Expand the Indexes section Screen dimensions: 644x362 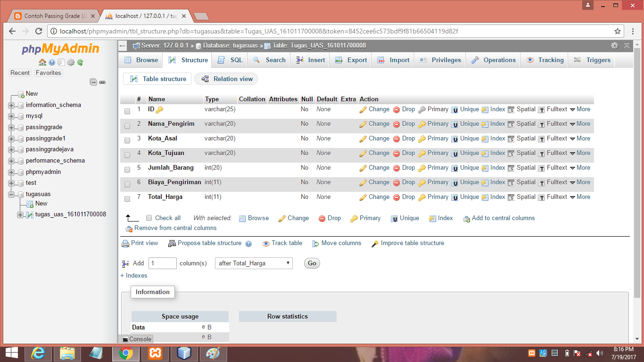[133, 275]
